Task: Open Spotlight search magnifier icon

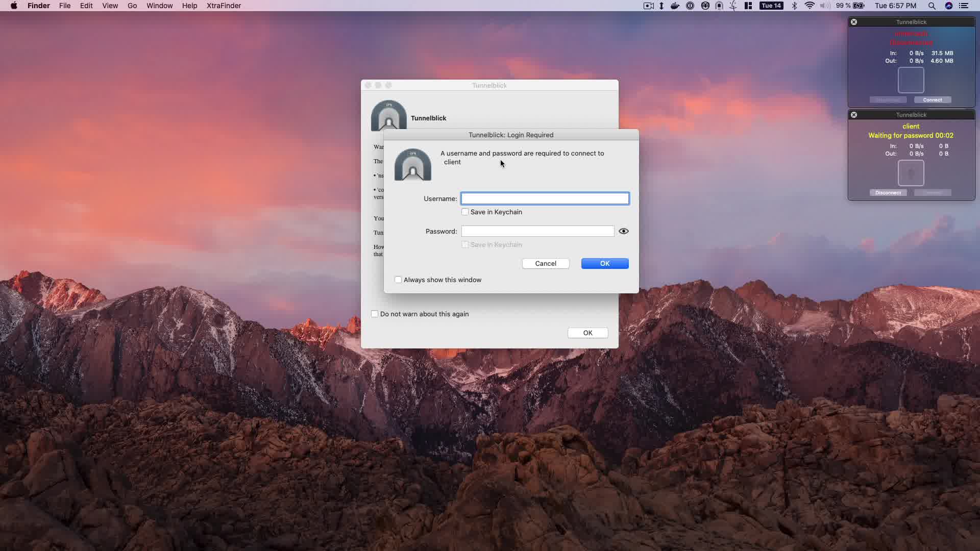Action: 932,6
